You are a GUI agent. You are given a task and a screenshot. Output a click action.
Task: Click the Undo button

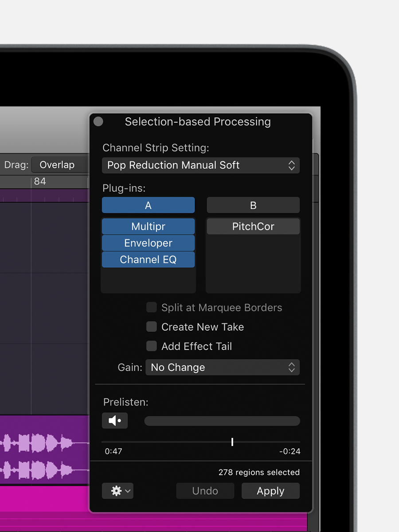click(x=205, y=491)
